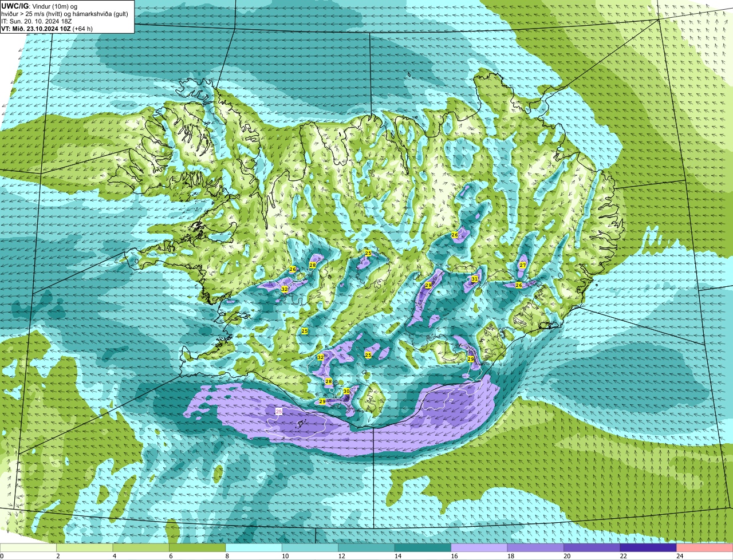The width and height of the screenshot is (733, 560).
Task: Click the 'IT: Sun. 20. 10. 2024 18Z' line
Action: pos(37,21)
